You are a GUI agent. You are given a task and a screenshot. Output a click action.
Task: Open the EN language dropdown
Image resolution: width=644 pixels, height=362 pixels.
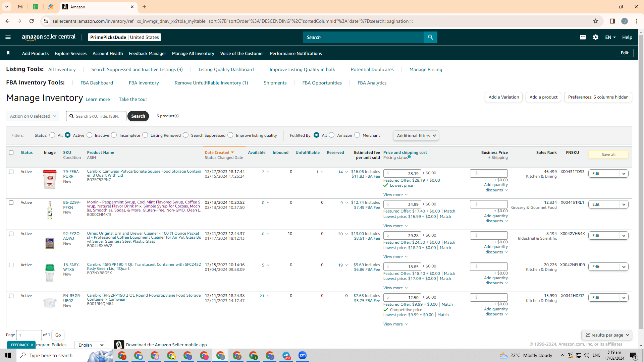pyautogui.click(x=610, y=37)
